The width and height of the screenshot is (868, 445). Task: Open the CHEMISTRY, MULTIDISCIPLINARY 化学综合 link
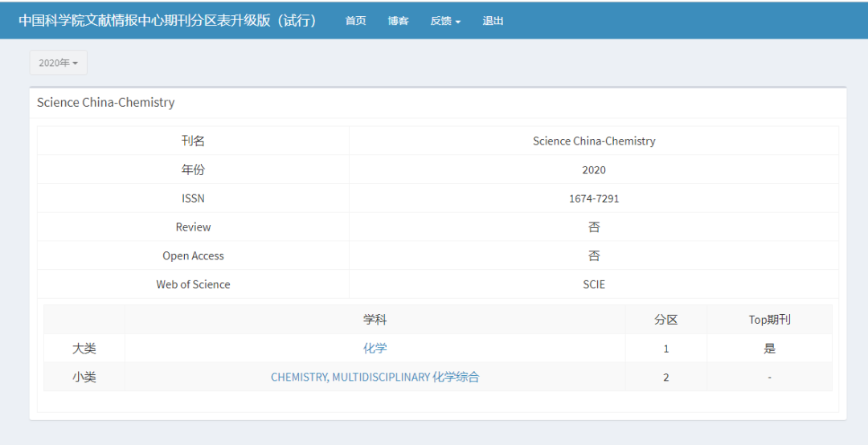(x=375, y=377)
